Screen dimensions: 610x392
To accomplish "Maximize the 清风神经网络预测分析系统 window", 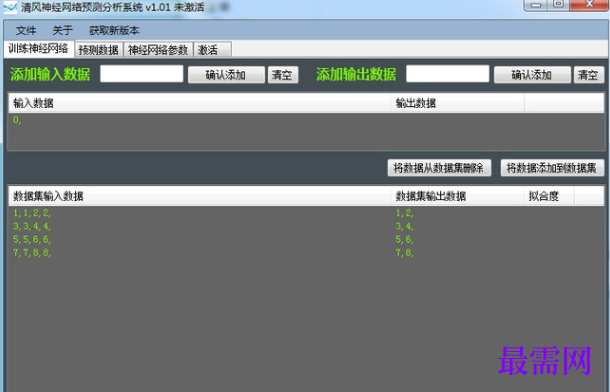I will (558, 5).
